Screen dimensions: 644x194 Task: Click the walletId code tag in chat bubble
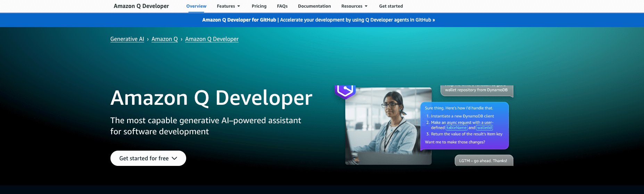[484, 128]
